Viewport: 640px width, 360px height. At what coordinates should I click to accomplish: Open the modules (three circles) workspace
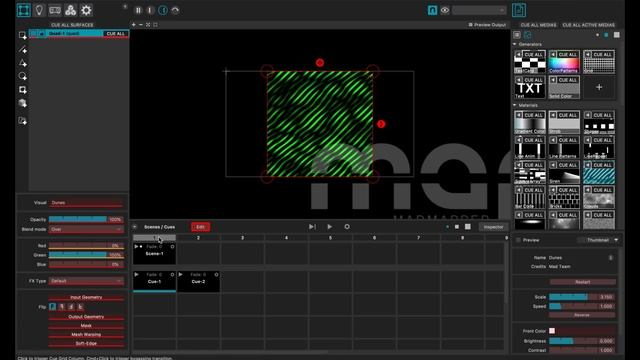[71, 10]
